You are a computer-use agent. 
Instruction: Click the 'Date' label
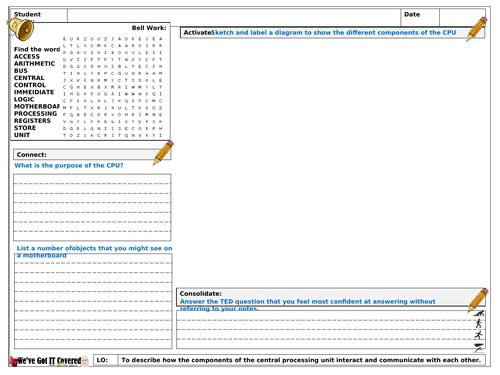[x=412, y=14]
